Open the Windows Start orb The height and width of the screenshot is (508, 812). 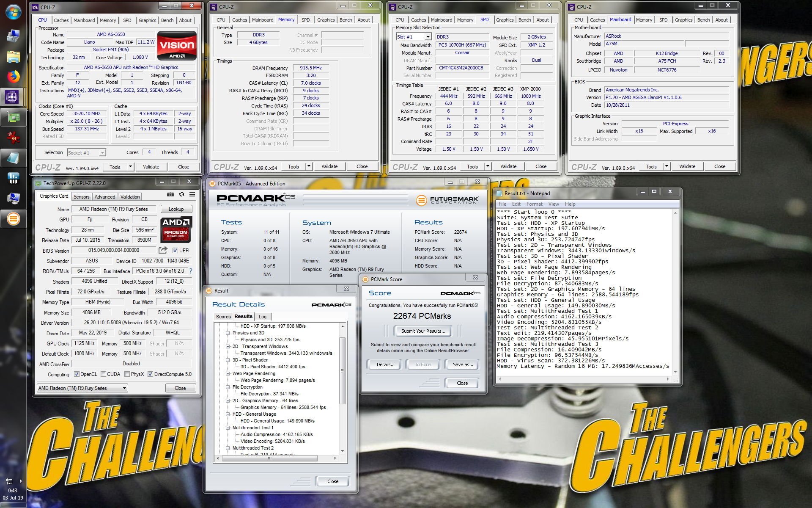coord(13,11)
